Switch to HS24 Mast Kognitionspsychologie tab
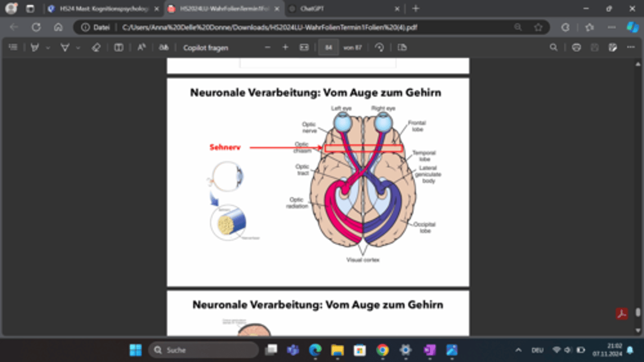644x362 pixels. pos(104,9)
